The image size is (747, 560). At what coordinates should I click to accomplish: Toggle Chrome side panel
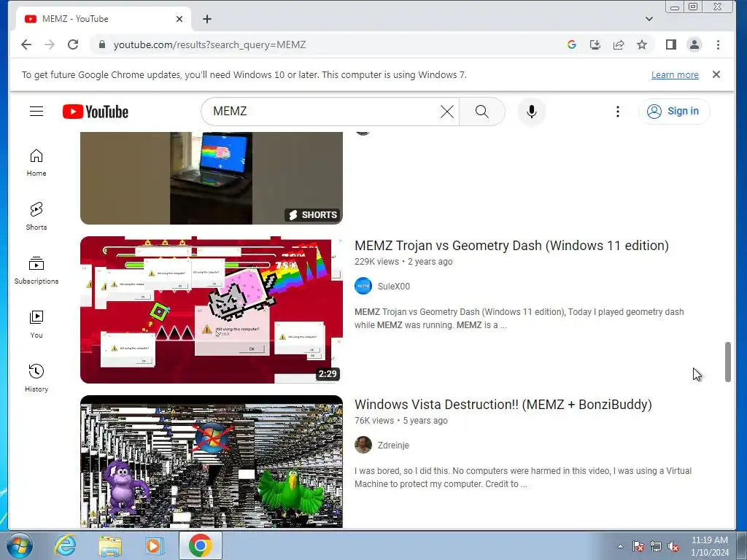[671, 44]
